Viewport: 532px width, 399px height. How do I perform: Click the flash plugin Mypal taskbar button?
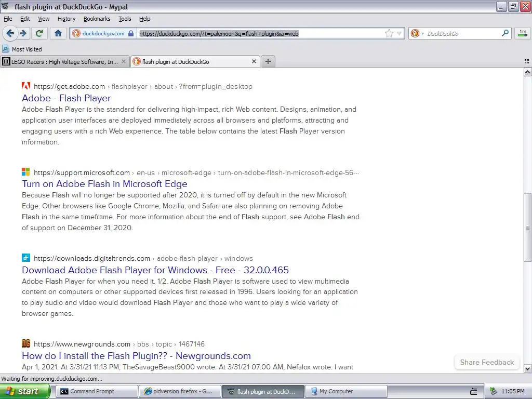coord(263,391)
